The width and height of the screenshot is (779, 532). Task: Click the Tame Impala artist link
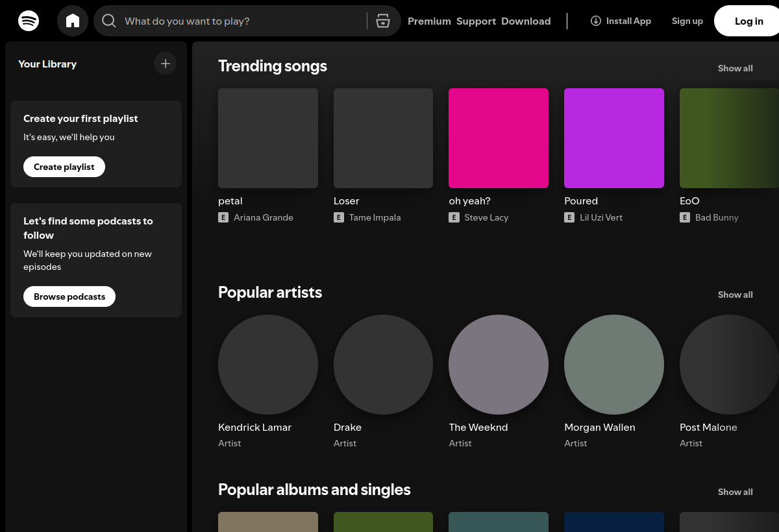(375, 217)
